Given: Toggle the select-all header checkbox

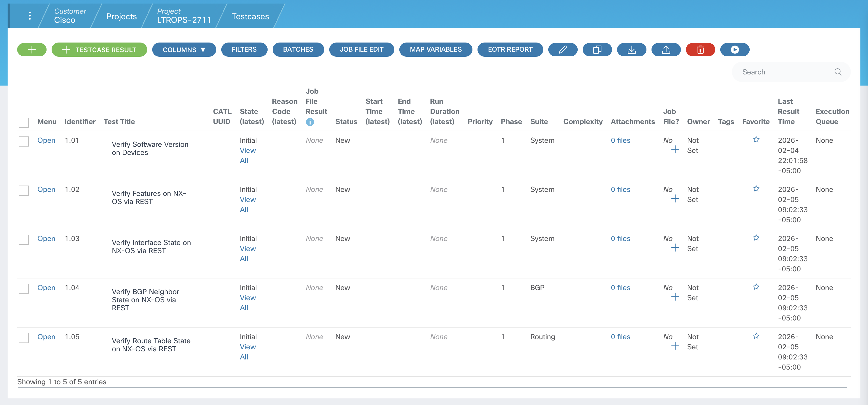Looking at the screenshot, I should click(x=24, y=123).
